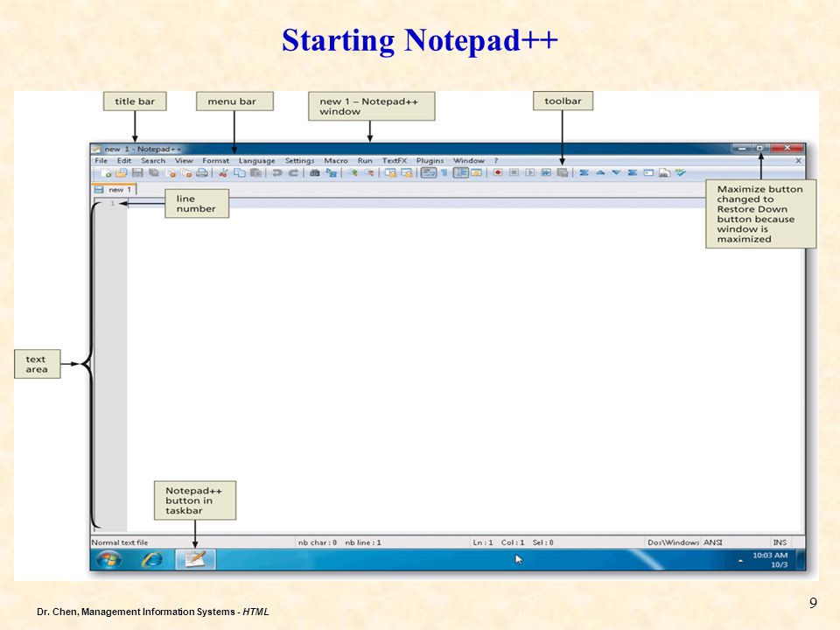Click the Copy toolbar icon

point(240,173)
